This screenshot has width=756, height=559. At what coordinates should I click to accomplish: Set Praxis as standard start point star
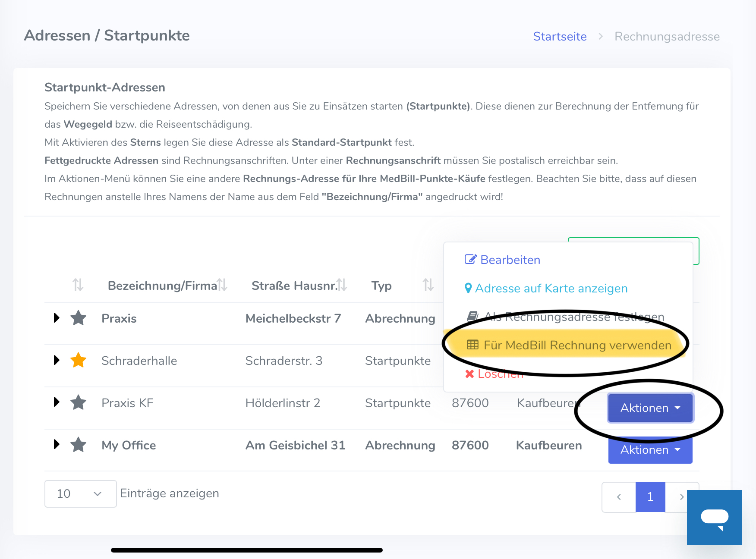tap(79, 318)
